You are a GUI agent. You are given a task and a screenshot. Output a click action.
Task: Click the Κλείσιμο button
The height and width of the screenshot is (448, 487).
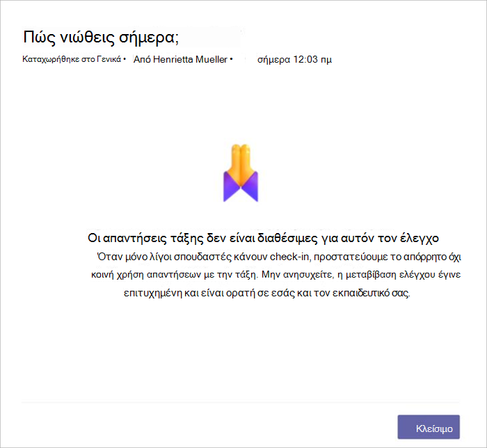coord(429,427)
